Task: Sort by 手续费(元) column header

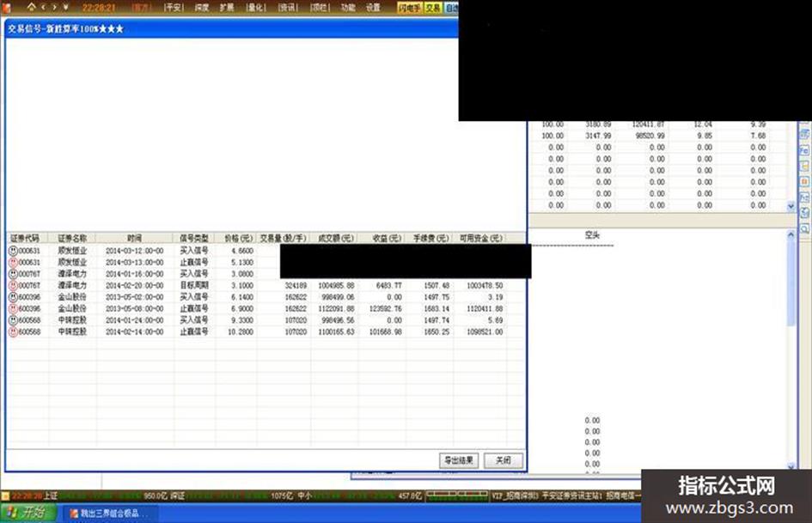Action: click(430, 238)
